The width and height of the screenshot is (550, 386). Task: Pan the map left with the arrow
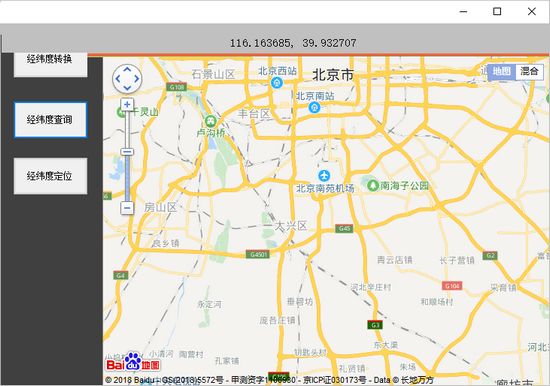coord(118,79)
